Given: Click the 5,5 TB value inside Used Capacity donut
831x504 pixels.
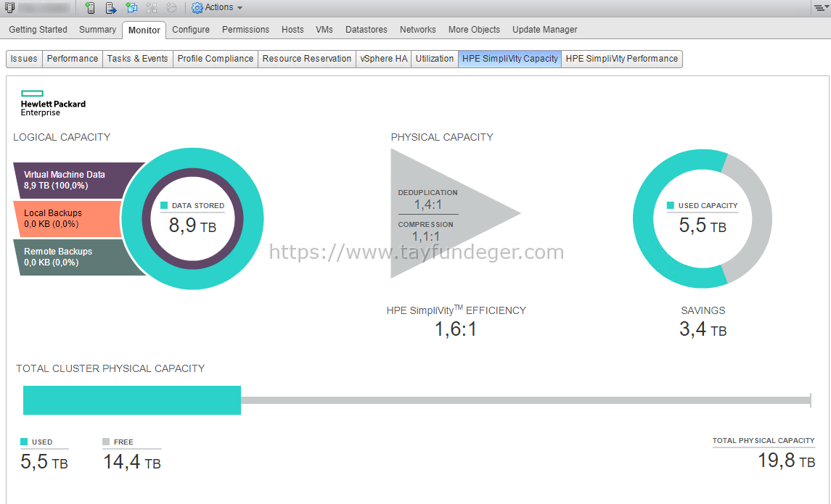Looking at the screenshot, I should [703, 226].
